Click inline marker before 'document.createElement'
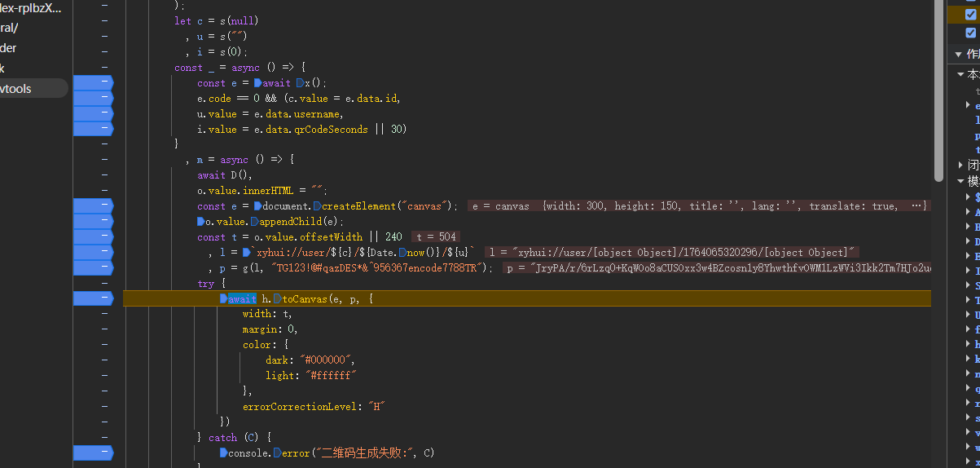This screenshot has width=980, height=468. 257,206
